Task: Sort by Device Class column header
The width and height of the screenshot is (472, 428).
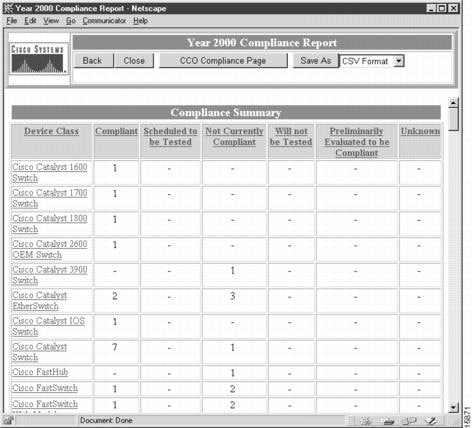Action: (51, 131)
